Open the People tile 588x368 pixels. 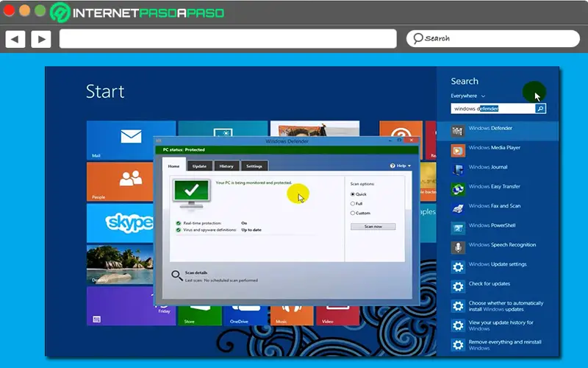click(x=120, y=182)
